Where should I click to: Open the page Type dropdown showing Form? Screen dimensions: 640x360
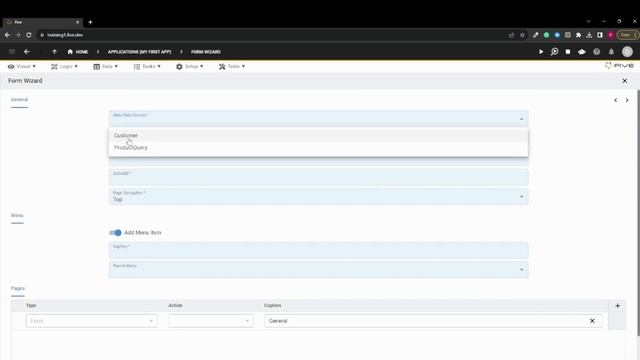[x=91, y=321]
